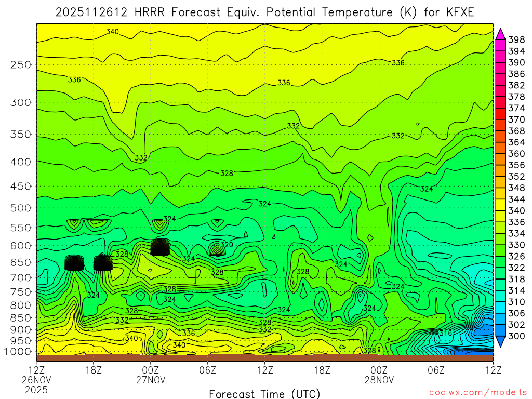
Task: Click the 550 pressure level label
Action: coord(21,228)
